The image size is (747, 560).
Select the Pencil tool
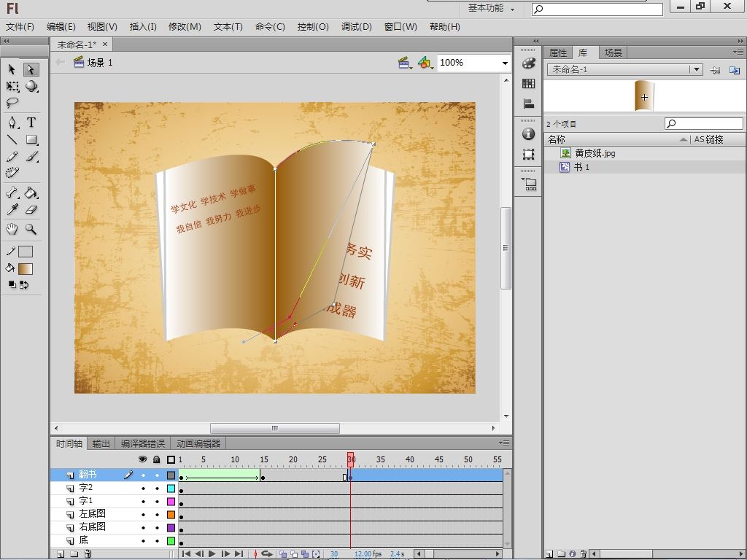click(x=12, y=157)
